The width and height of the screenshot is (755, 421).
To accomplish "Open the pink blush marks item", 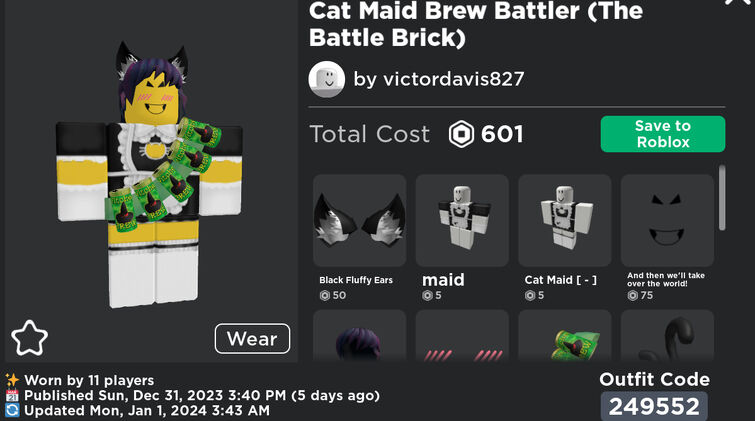I will pyautogui.click(x=462, y=335).
